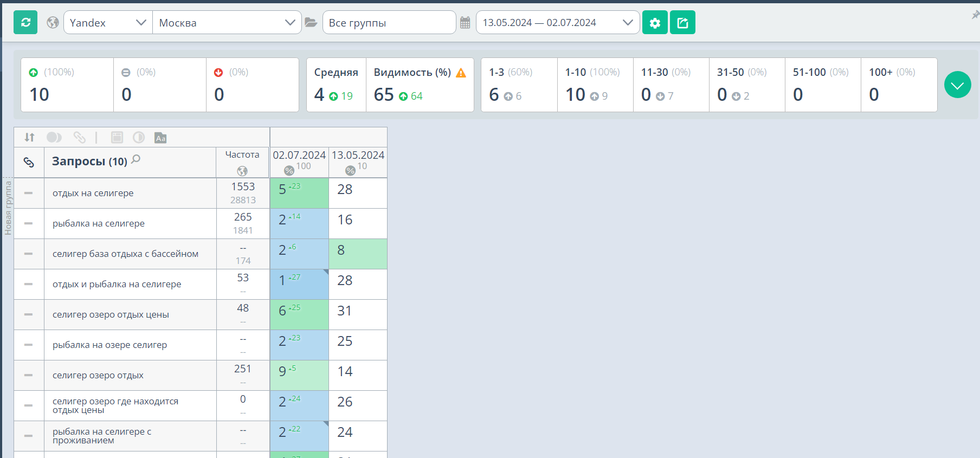Click the search magnifier next to Запросы (10)
The image size is (980, 458).
click(136, 159)
